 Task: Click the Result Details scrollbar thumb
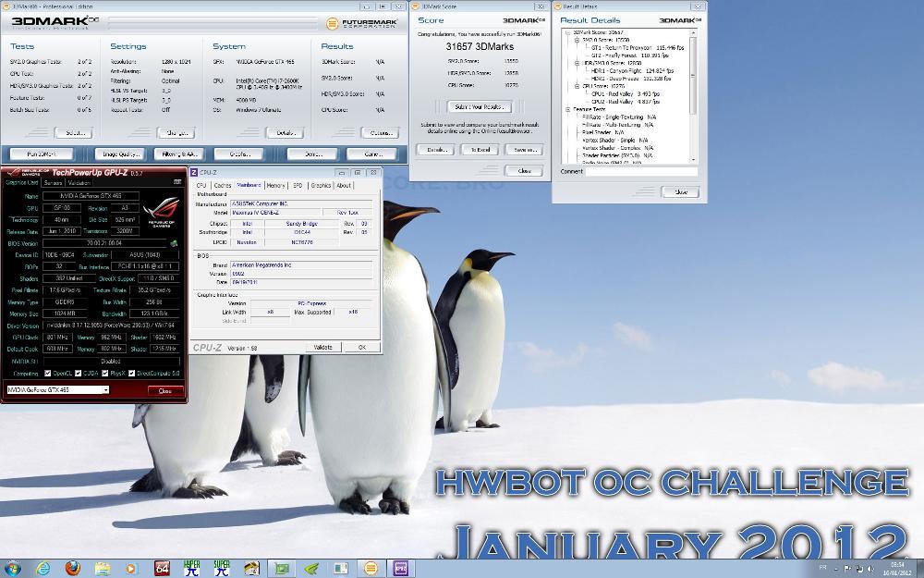693,76
